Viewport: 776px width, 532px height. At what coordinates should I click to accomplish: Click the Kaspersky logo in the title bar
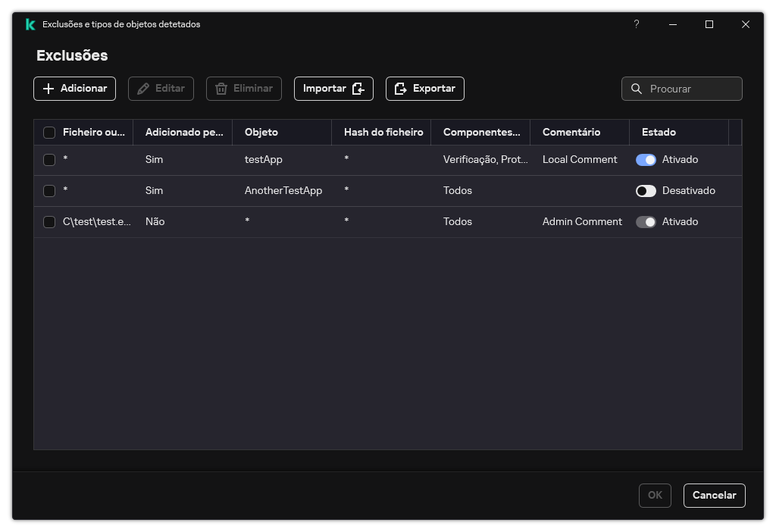tap(30, 24)
